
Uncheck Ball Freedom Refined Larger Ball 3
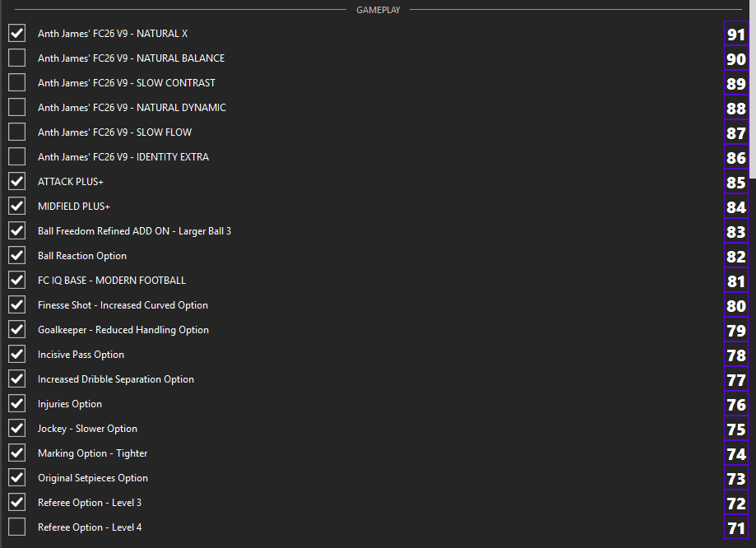17,230
